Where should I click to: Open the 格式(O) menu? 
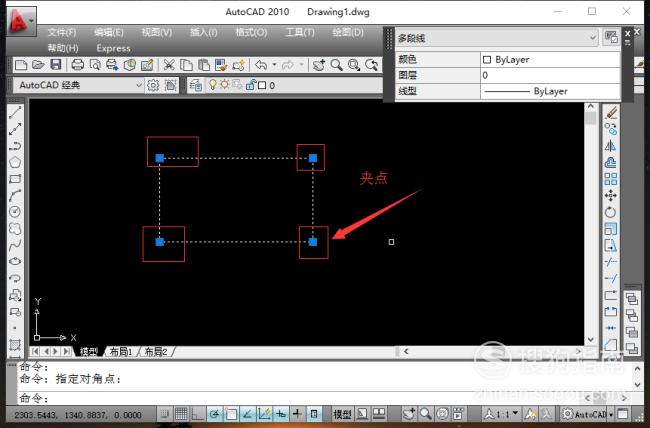(251, 32)
